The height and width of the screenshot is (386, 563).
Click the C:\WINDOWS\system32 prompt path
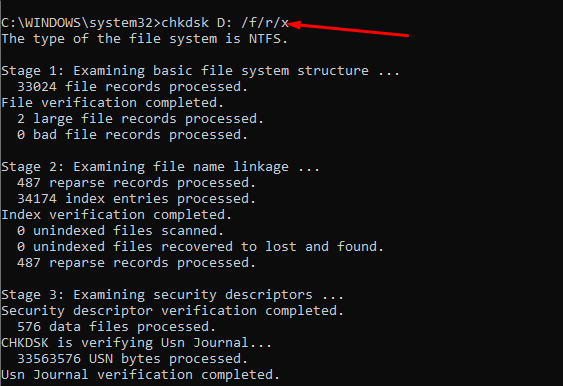77,23
